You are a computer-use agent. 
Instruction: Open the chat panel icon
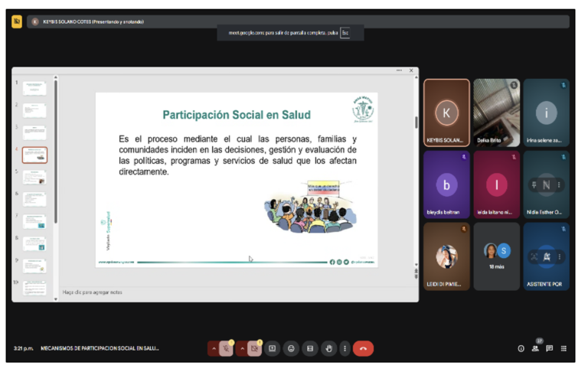(x=549, y=348)
